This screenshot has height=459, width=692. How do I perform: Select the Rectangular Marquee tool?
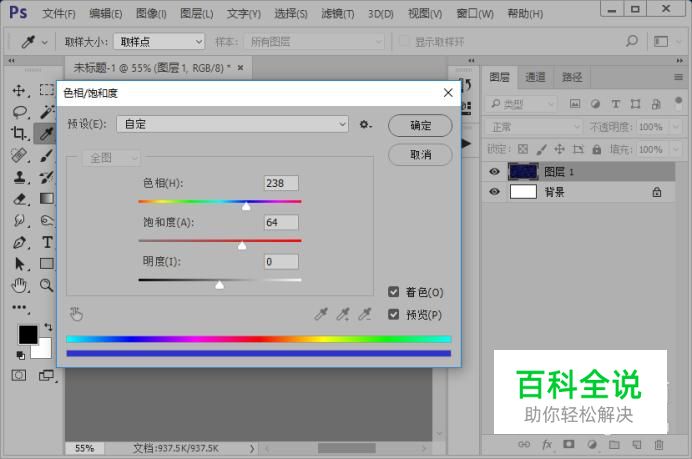pyautogui.click(x=47, y=90)
